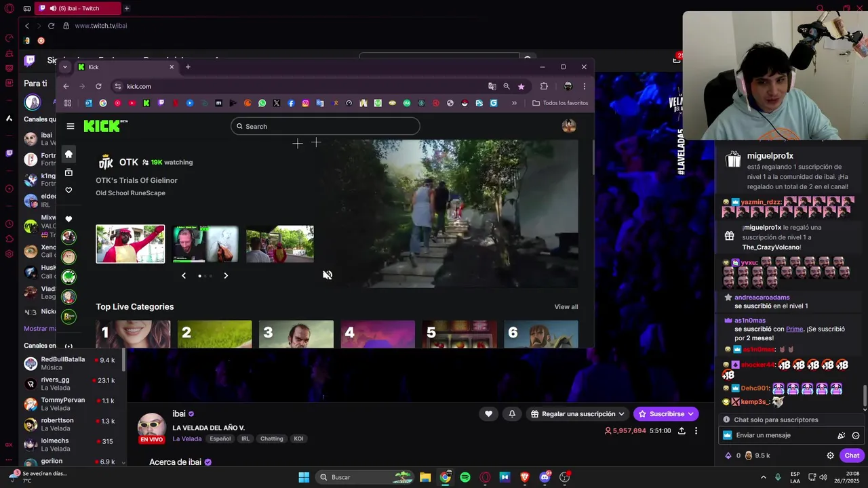
Task: Open TommyPervan channel in sidebar
Action: (73, 404)
